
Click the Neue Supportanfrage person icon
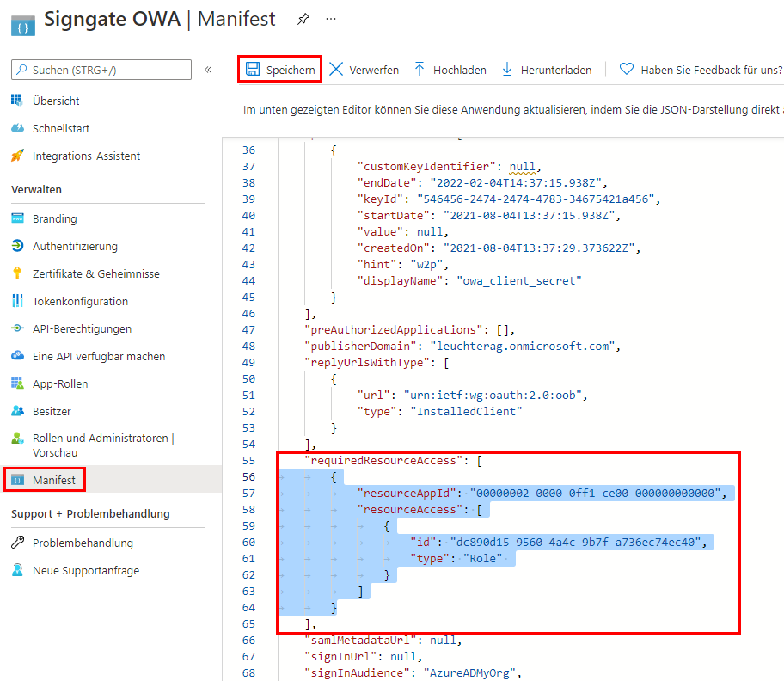pos(17,569)
